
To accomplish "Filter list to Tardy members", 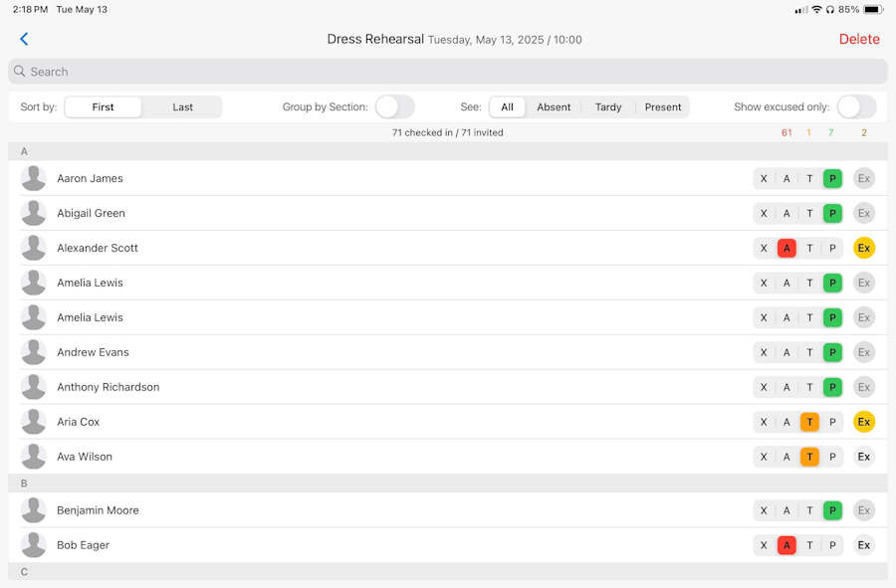I will coord(608,107).
